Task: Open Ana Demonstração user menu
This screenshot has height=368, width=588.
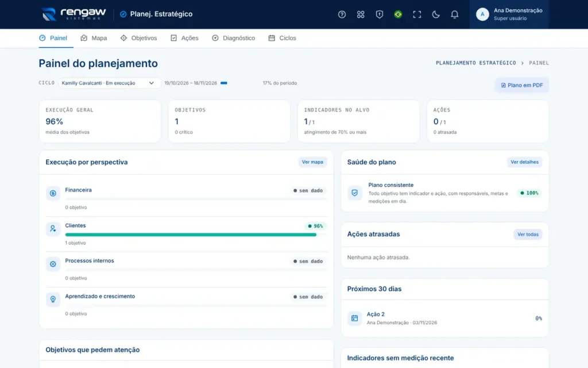Action: pos(509,14)
